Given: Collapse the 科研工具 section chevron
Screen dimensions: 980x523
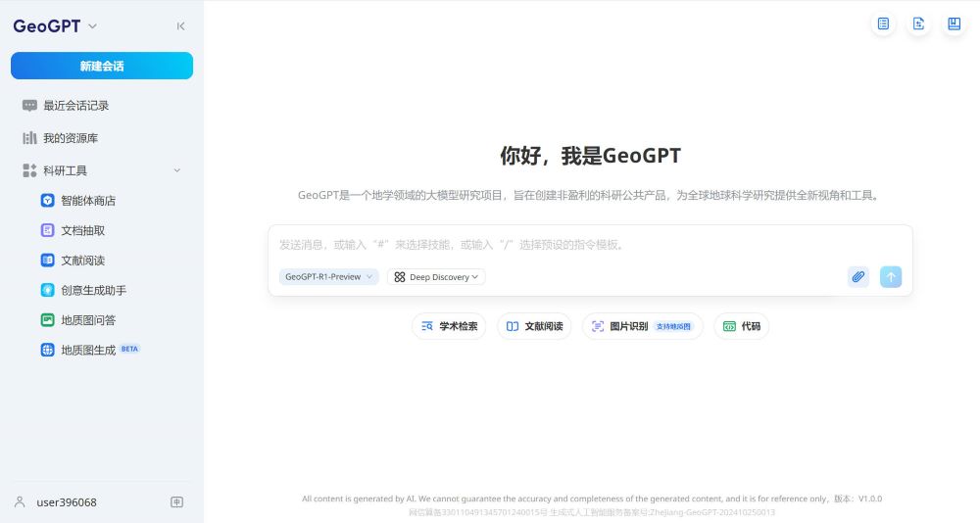Looking at the screenshot, I should click(176, 170).
